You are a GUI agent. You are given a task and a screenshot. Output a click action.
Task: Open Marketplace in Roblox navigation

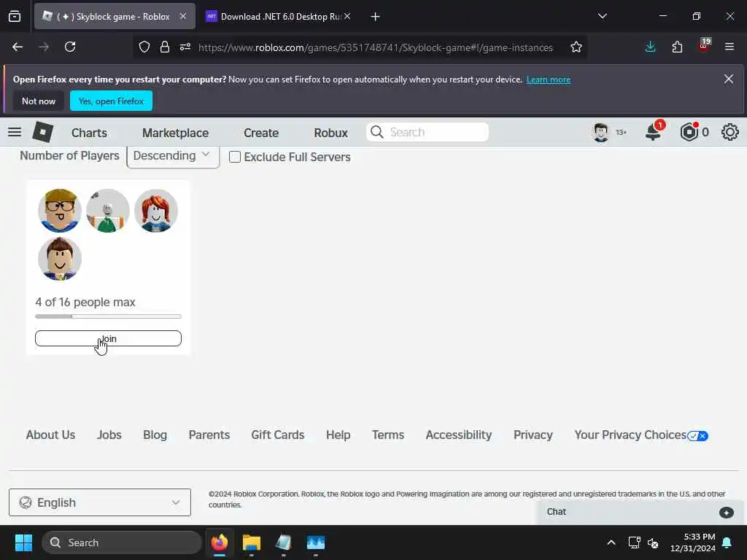coord(175,133)
